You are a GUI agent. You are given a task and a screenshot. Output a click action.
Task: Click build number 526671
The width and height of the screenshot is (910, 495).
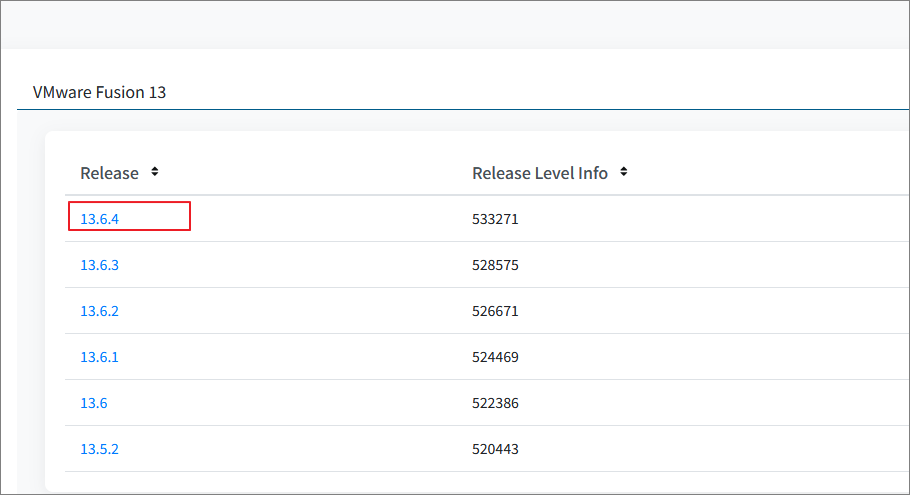click(x=495, y=311)
